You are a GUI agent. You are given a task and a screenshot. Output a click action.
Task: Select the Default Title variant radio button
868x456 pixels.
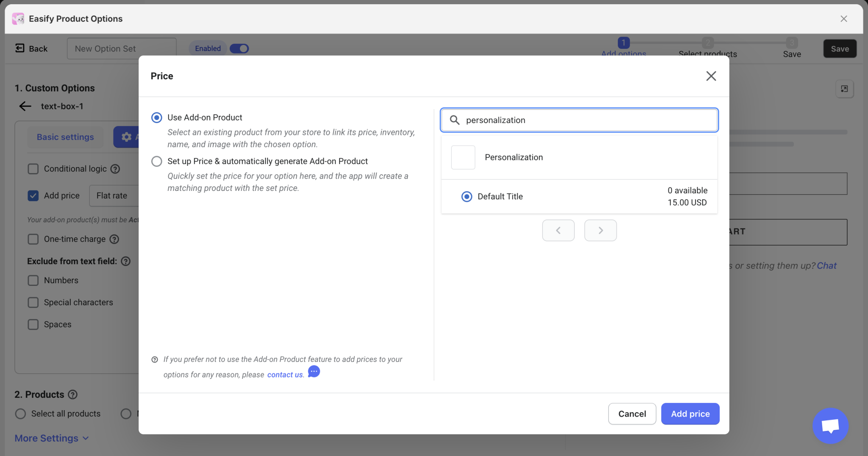(467, 196)
